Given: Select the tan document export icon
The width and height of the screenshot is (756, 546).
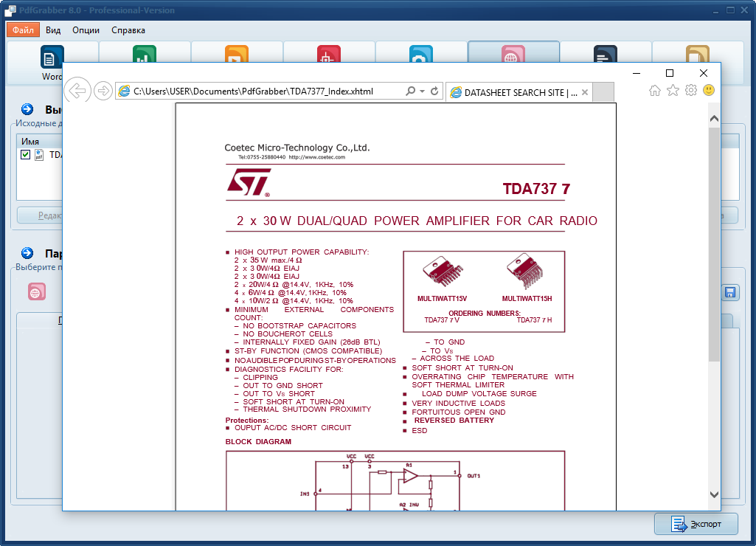Looking at the screenshot, I should [698, 54].
